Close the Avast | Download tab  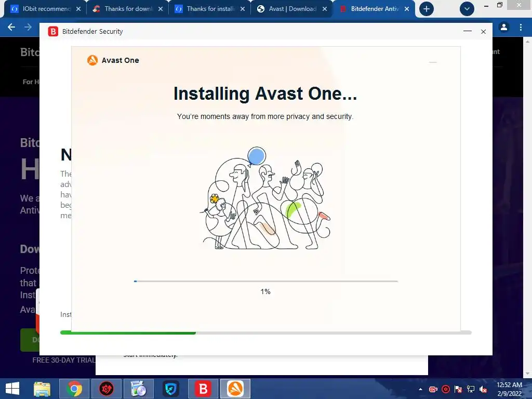click(x=325, y=9)
